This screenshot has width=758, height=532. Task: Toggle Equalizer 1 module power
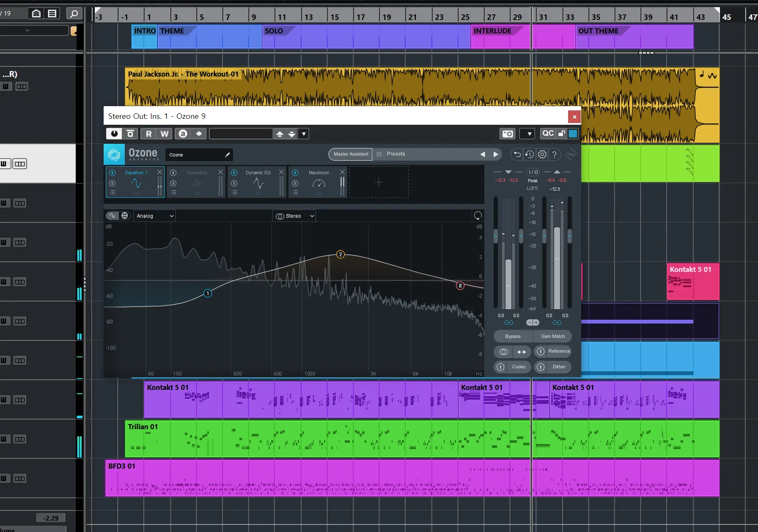coord(113,173)
